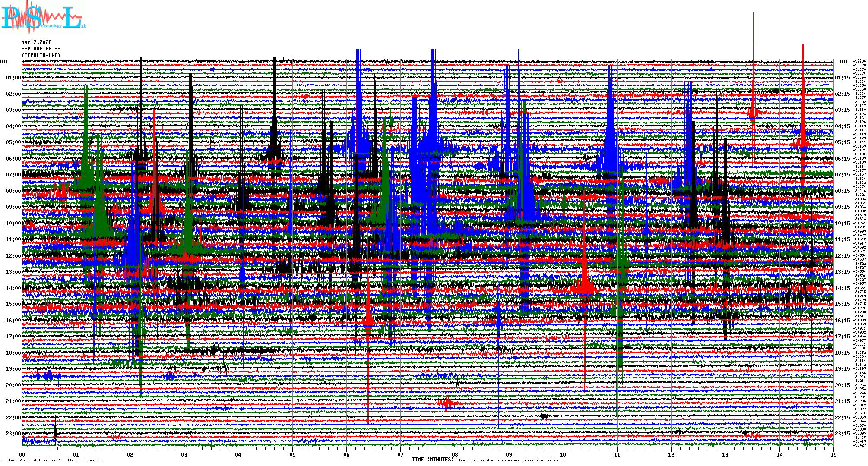
Task: Click the TIME (MINUTES) axis title
Action: click(x=433, y=460)
